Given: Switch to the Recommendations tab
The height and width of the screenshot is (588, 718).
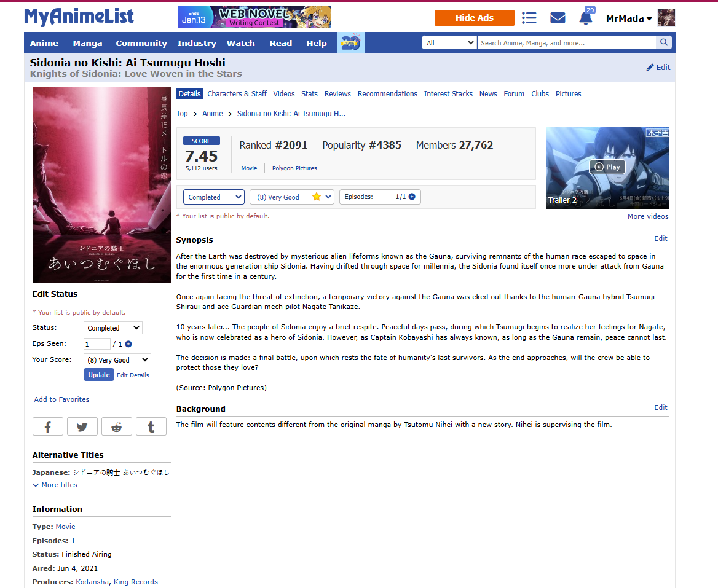Looking at the screenshot, I should (x=387, y=94).
